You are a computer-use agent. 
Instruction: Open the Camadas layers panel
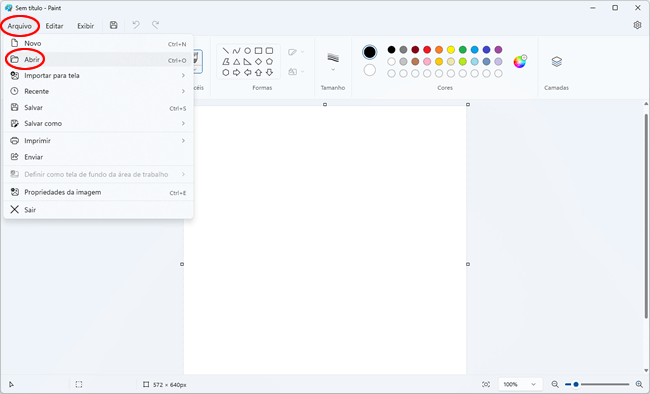[556, 62]
